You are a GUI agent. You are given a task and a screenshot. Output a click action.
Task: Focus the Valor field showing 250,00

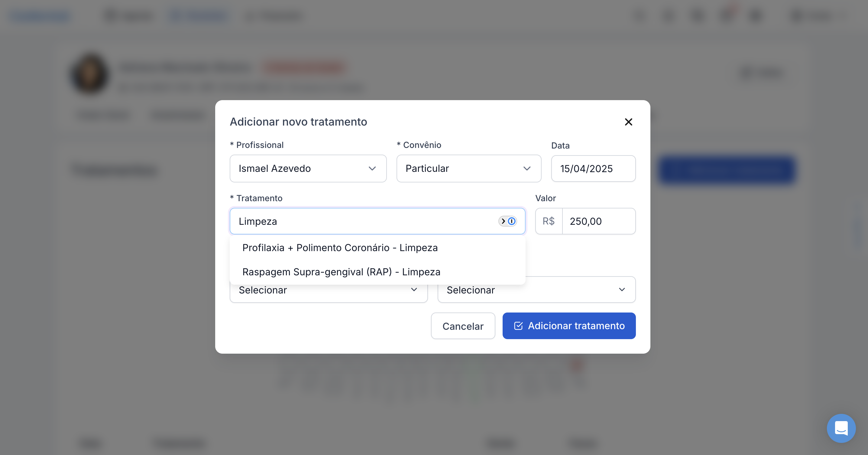coord(598,221)
